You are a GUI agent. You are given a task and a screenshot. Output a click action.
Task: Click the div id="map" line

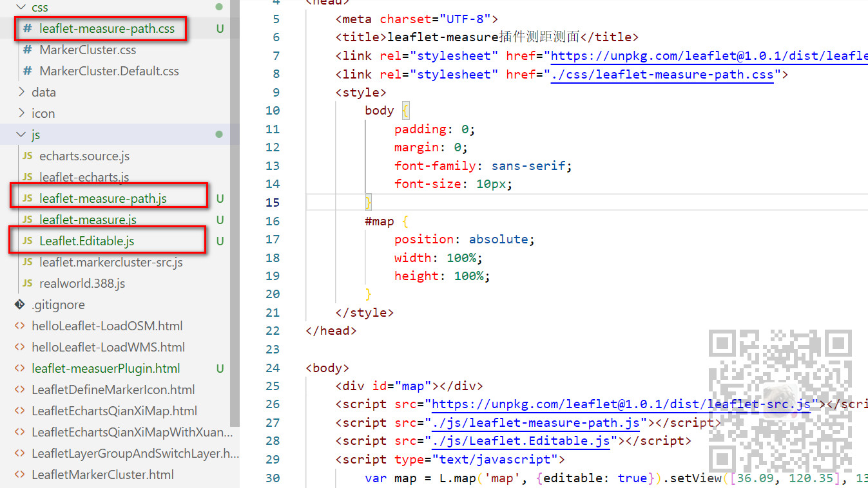coord(409,386)
